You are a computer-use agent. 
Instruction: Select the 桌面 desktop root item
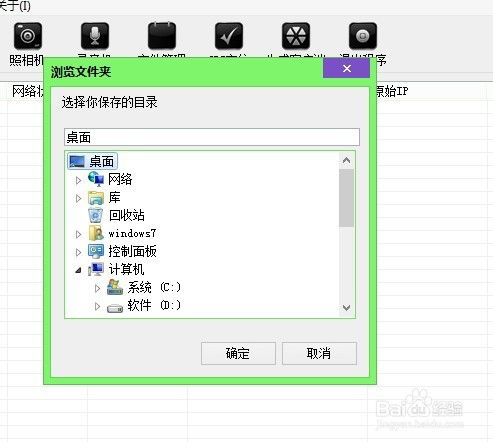point(92,161)
